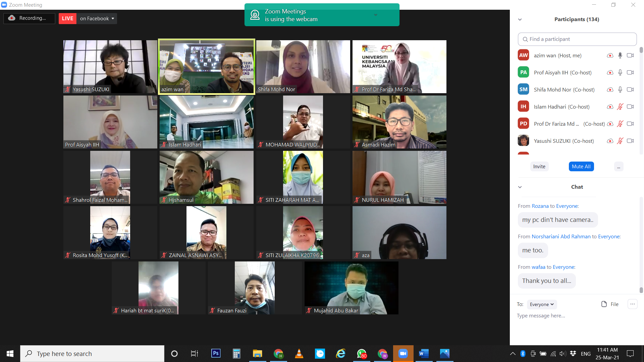Click azim wan's recording status icon

(x=610, y=56)
